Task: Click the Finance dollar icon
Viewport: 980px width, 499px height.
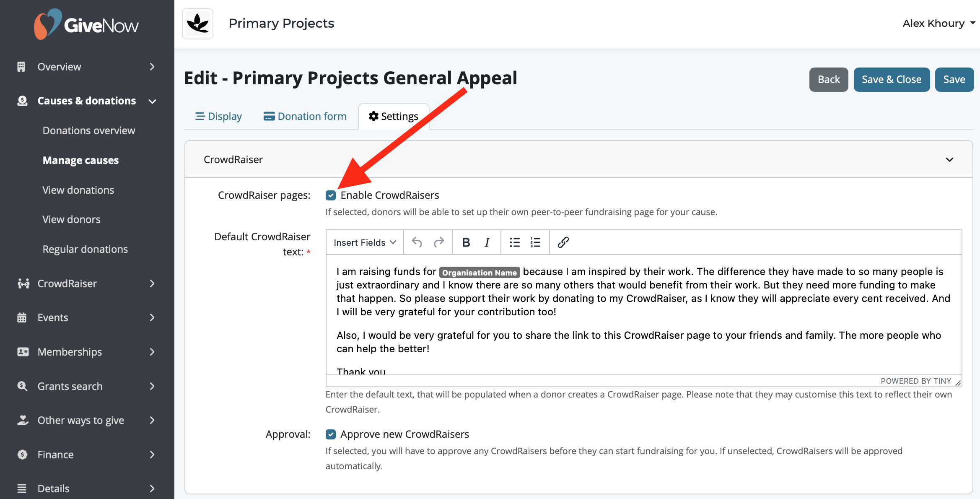Action: pos(23,455)
